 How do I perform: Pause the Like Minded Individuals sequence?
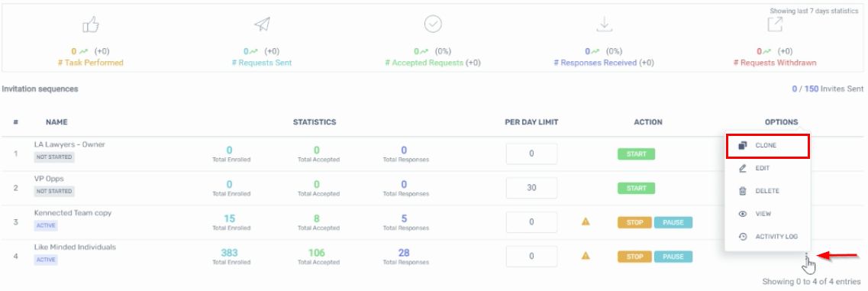[x=673, y=257]
